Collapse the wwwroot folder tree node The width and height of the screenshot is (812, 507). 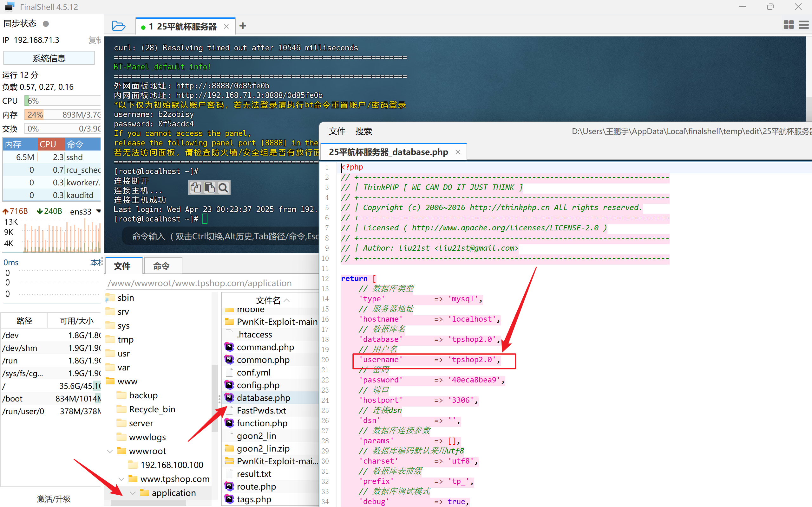pos(110,451)
